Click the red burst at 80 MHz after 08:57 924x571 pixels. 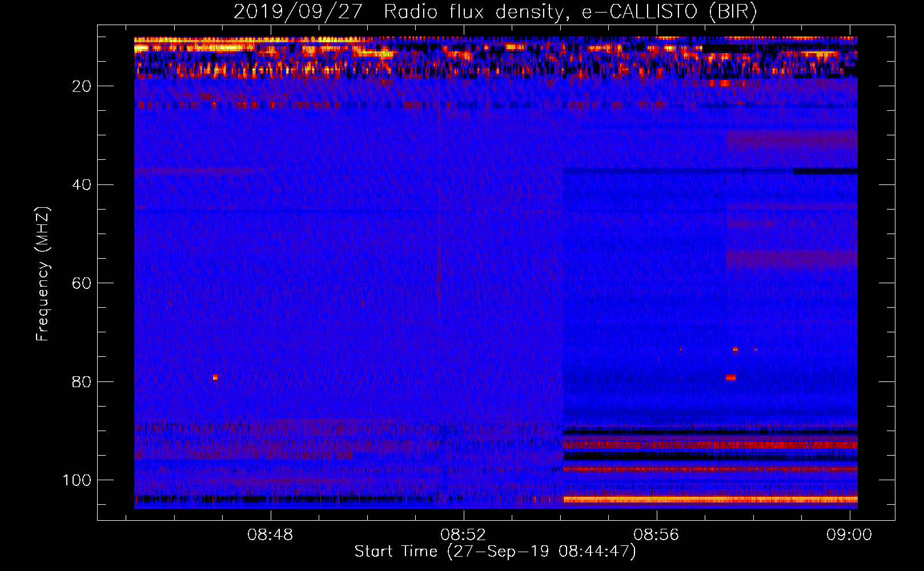click(x=731, y=377)
